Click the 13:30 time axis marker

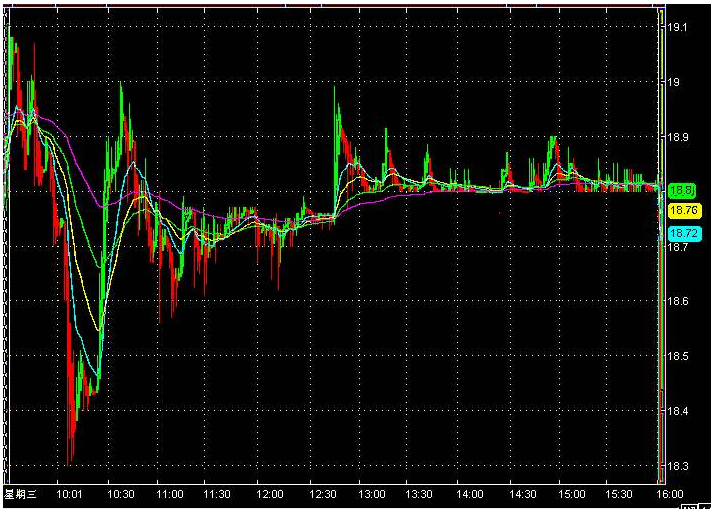tap(420, 494)
